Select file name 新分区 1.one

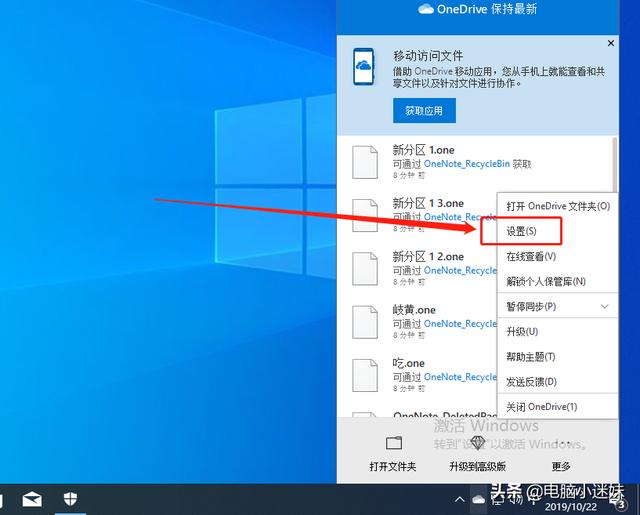pos(423,150)
